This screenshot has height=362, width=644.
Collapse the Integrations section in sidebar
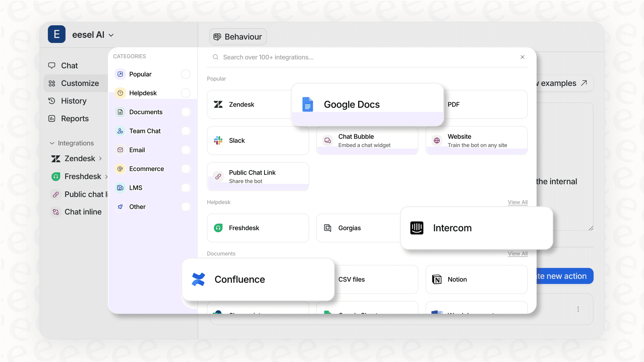(x=52, y=143)
